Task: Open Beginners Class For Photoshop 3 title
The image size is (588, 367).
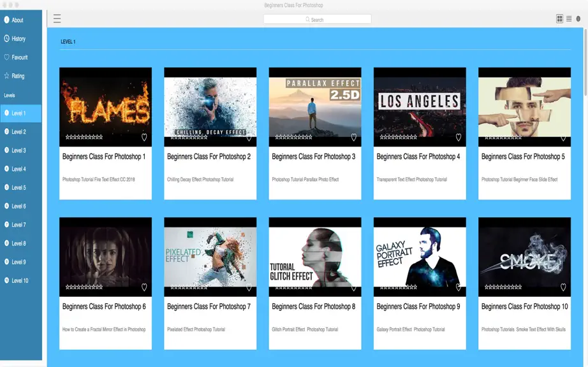Action: [x=314, y=157]
